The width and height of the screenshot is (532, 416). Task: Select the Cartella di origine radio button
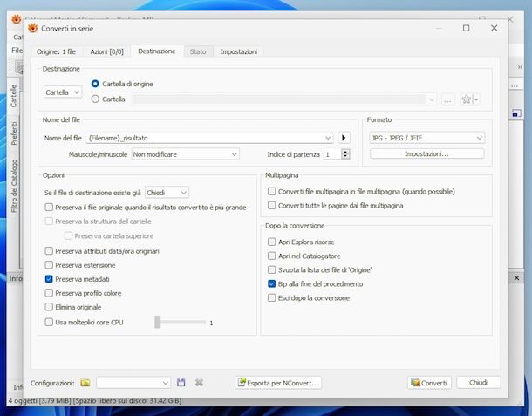pyautogui.click(x=95, y=84)
